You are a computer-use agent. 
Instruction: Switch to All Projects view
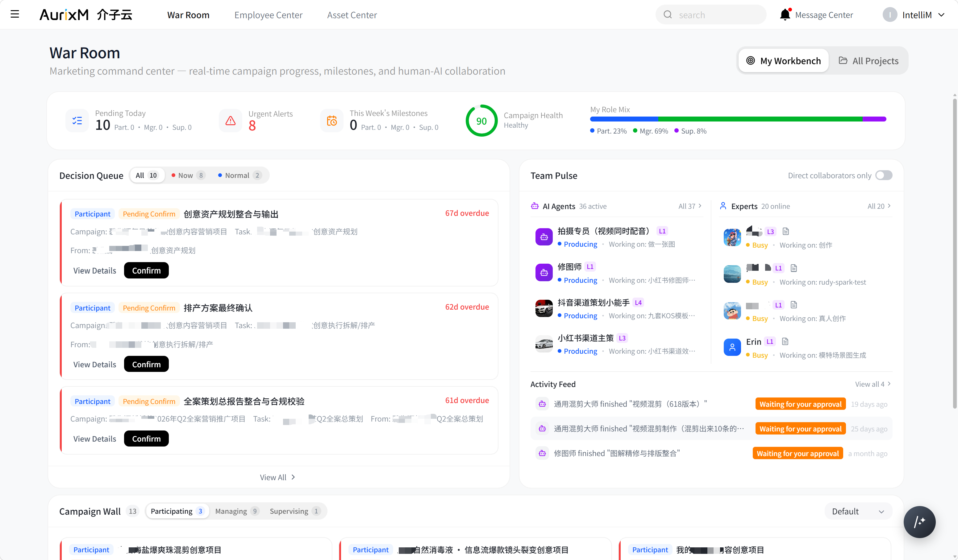click(869, 60)
